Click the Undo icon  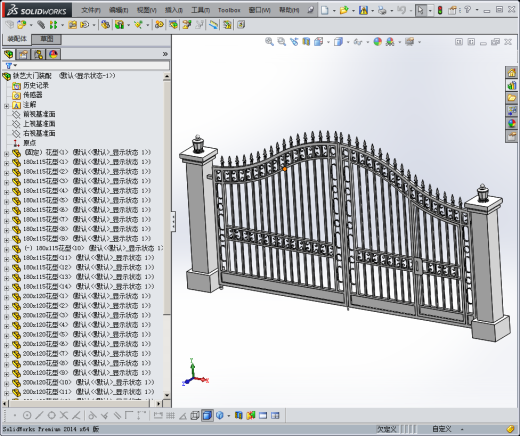401,10
